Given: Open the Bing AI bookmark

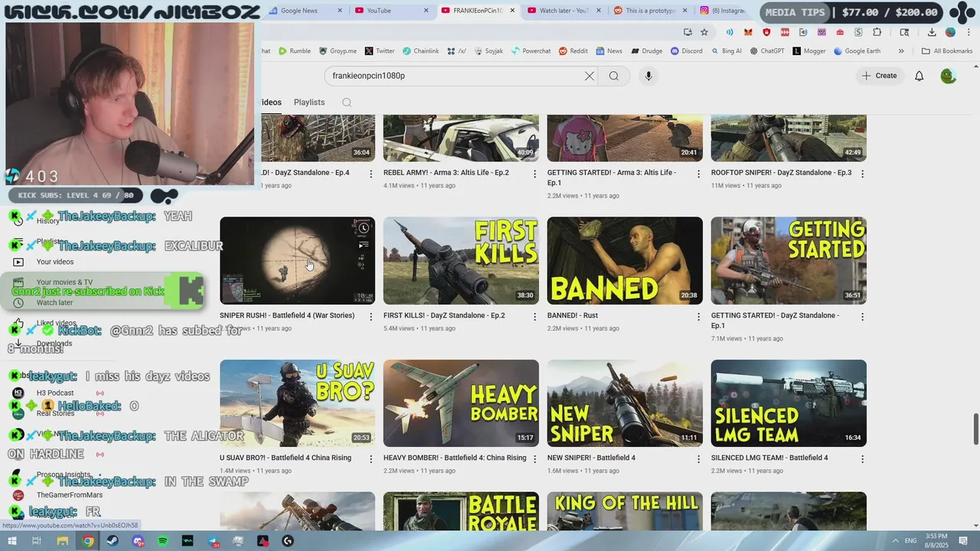Looking at the screenshot, I should tap(726, 51).
